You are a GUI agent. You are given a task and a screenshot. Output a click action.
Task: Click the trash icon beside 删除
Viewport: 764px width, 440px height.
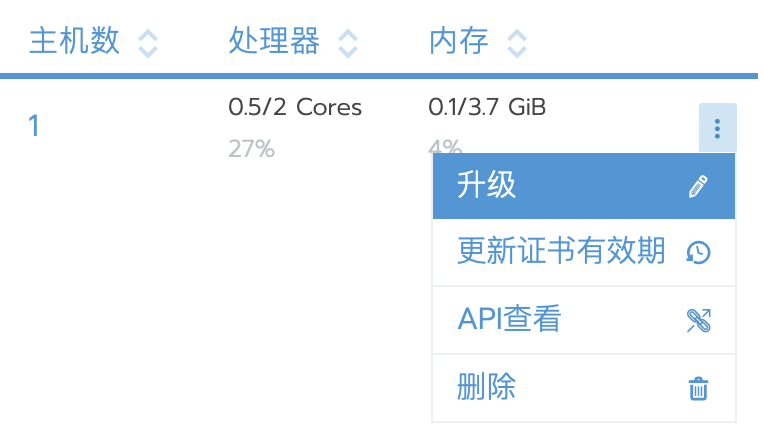pos(698,388)
